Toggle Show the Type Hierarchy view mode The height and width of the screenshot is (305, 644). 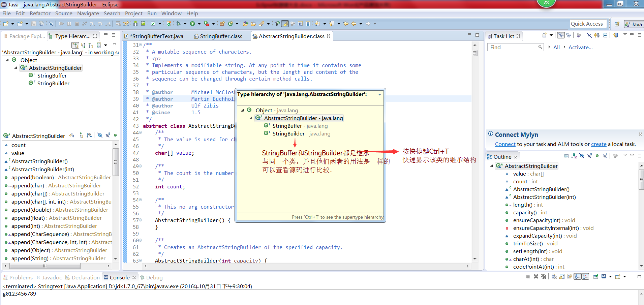[x=75, y=45]
